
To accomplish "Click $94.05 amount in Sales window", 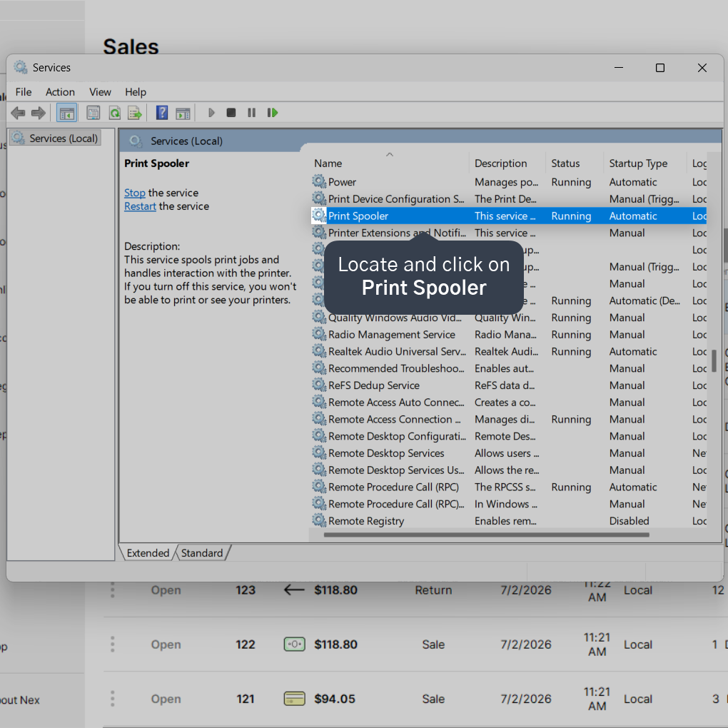I will [334, 699].
